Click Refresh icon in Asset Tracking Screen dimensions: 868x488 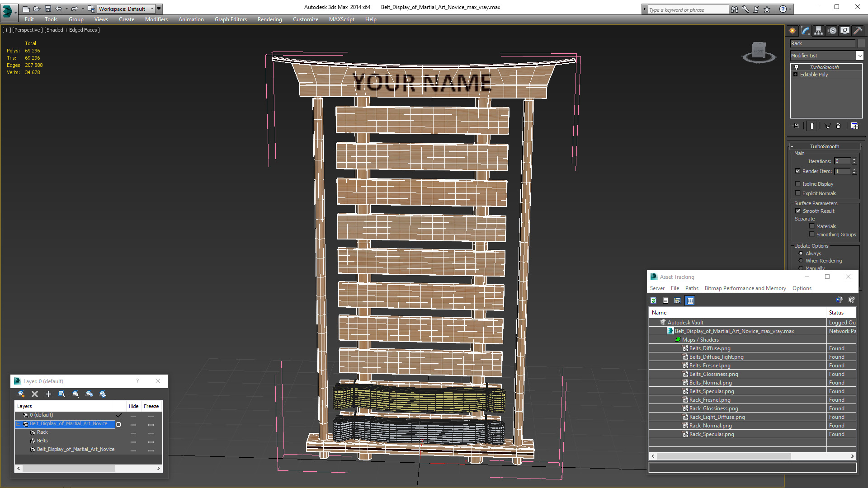coord(653,300)
